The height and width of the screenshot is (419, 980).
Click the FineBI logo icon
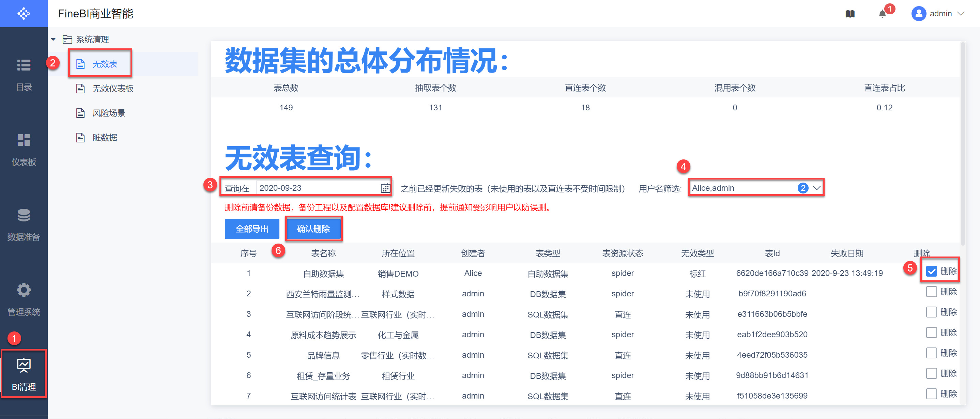24,14
